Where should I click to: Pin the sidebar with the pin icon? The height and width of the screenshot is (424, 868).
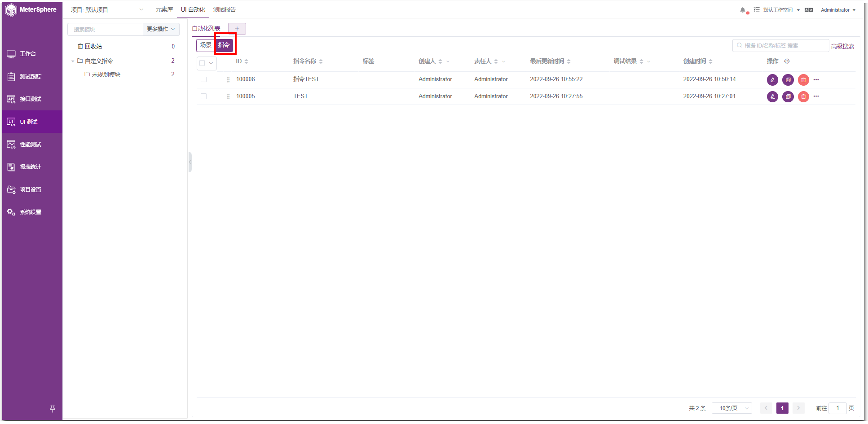click(x=53, y=408)
